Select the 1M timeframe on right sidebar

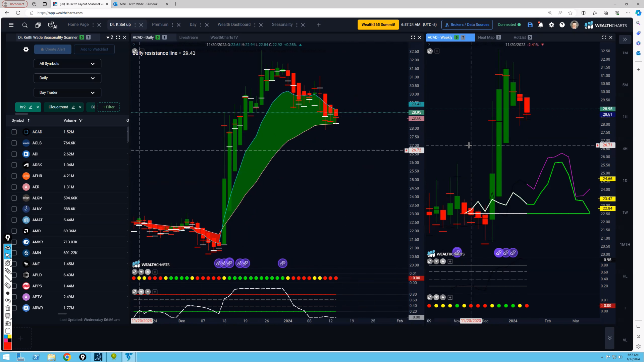(625, 53)
